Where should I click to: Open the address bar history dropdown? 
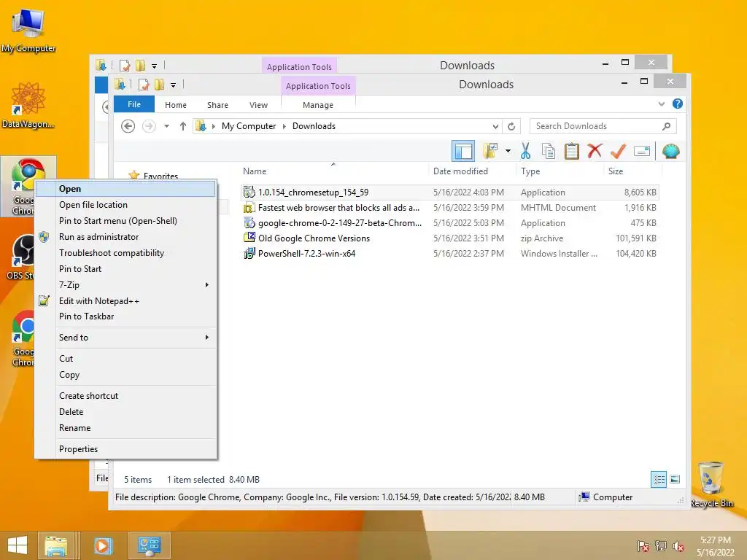point(495,126)
